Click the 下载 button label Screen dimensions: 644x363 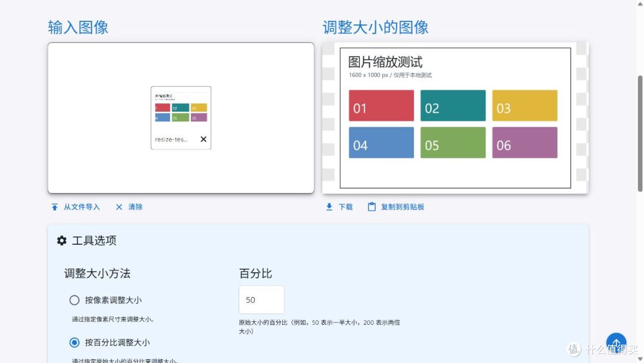pyautogui.click(x=345, y=207)
